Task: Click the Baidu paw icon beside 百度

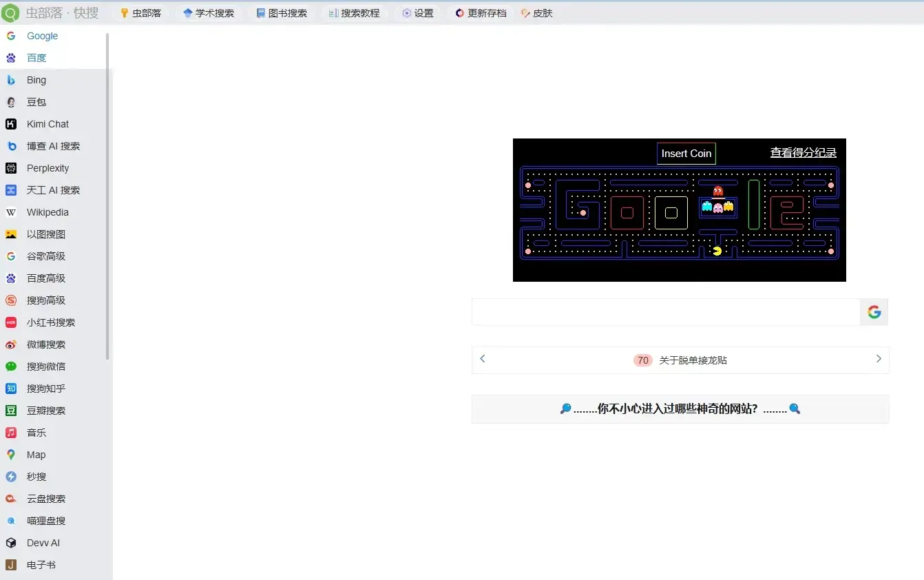Action: 11,58
